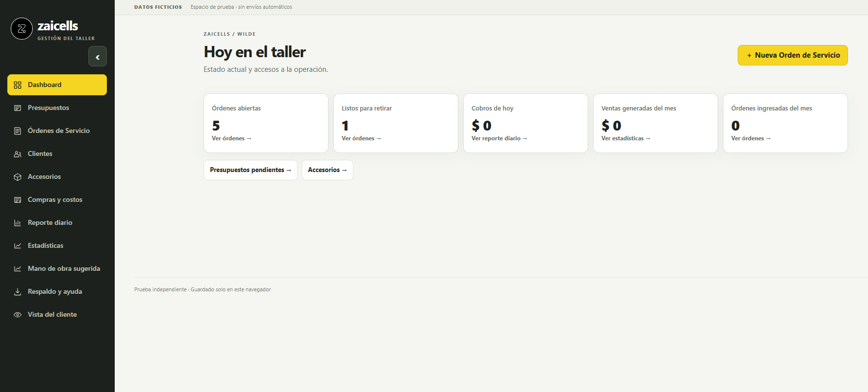Click the Clientes people icon
The image size is (868, 392).
18,154
